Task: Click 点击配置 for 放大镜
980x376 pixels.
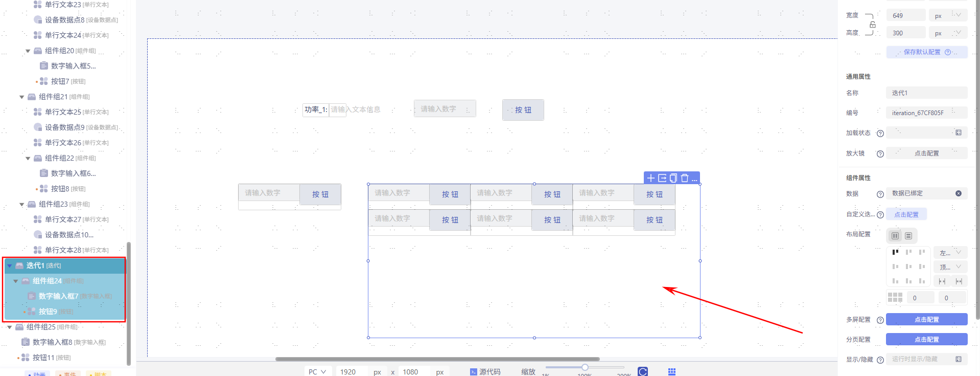Action: tap(927, 153)
